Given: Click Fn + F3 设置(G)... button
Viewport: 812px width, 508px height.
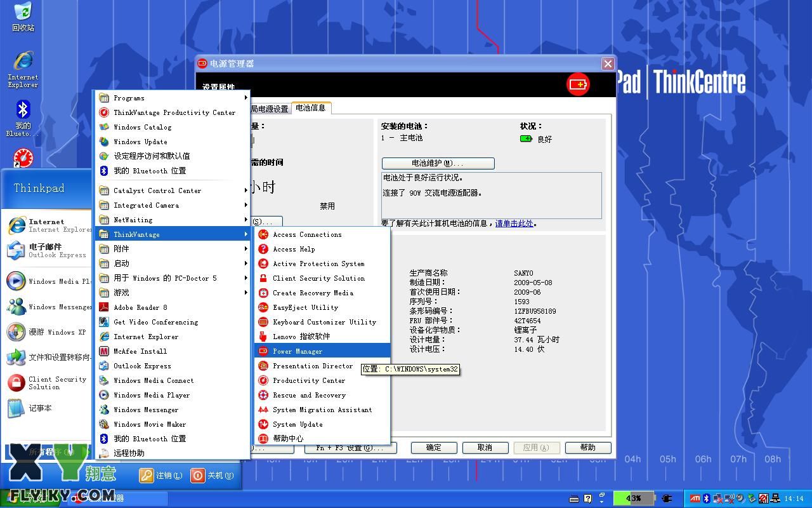Looking at the screenshot, I should 351,448.
